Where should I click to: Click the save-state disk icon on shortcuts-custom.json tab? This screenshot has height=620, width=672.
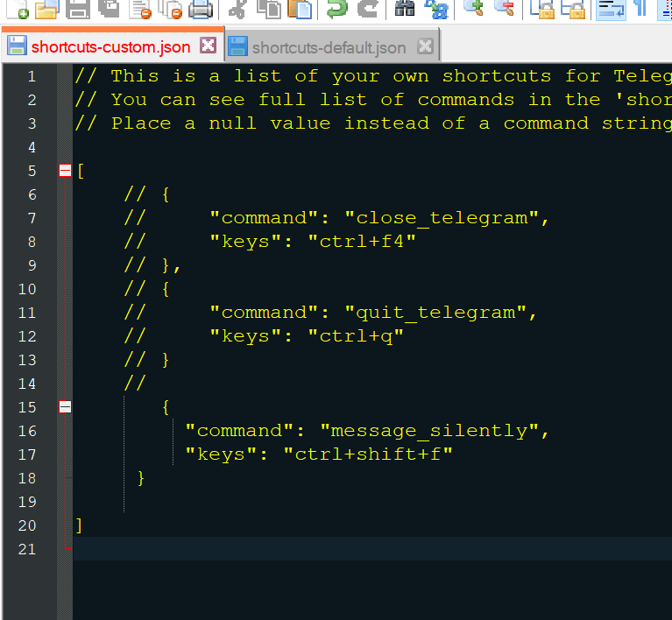click(17, 46)
